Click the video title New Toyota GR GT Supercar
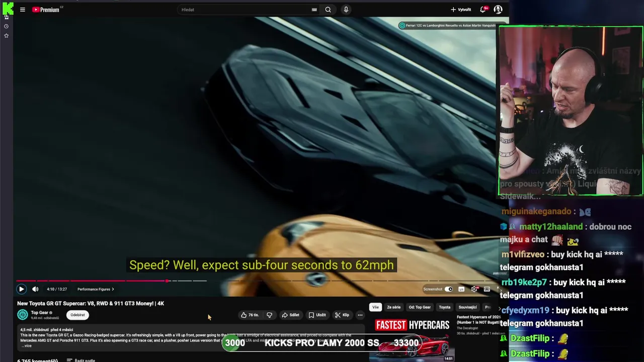 click(91, 303)
